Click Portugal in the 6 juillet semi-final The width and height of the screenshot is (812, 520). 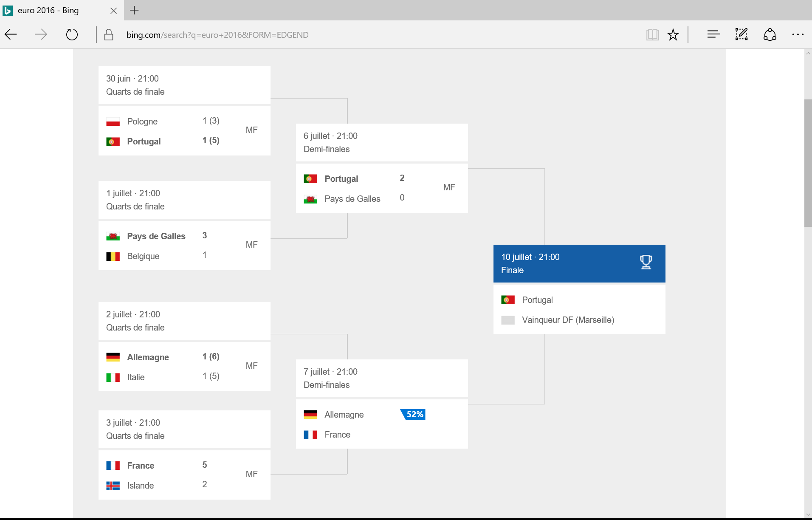[x=341, y=179]
